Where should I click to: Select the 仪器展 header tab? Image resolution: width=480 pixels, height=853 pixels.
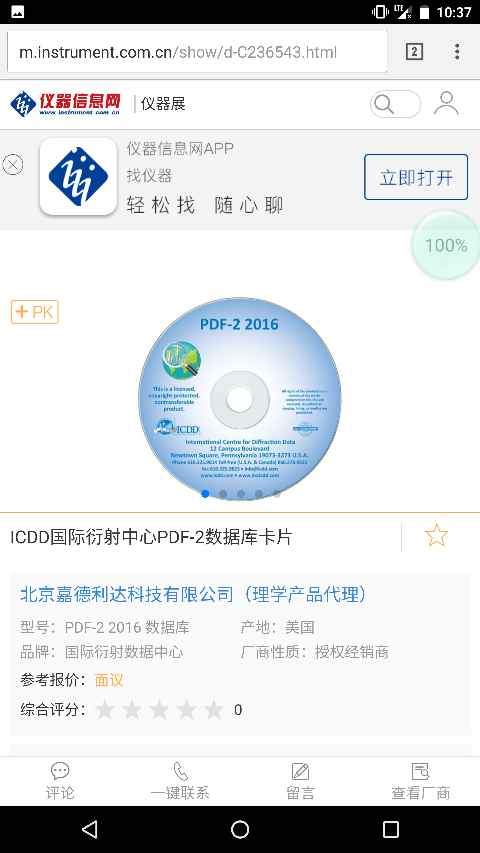pos(163,103)
